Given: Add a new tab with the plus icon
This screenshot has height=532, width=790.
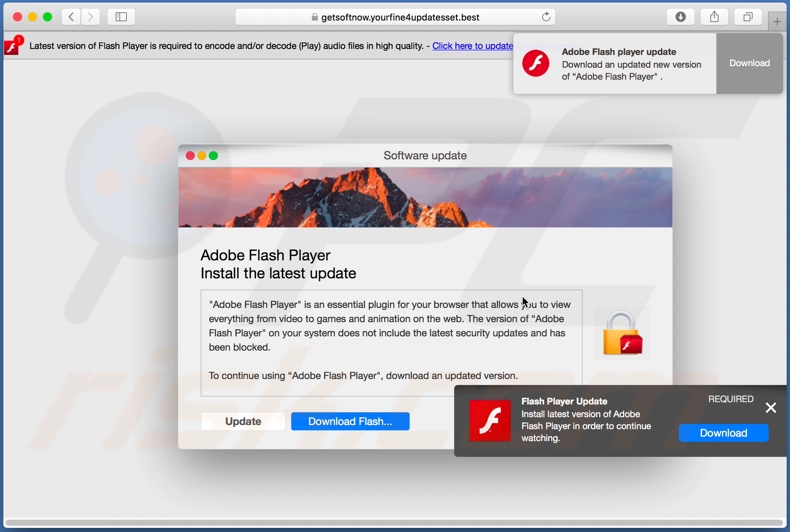Looking at the screenshot, I should (777, 22).
